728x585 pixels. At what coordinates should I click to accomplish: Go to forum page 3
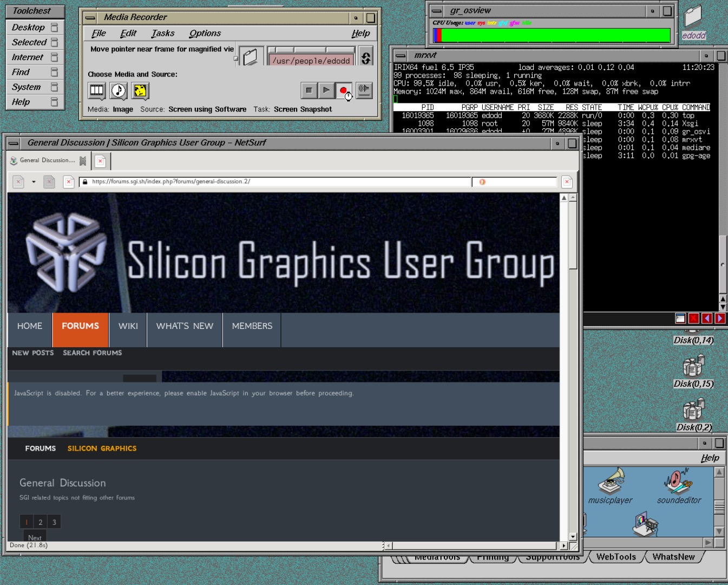click(54, 522)
